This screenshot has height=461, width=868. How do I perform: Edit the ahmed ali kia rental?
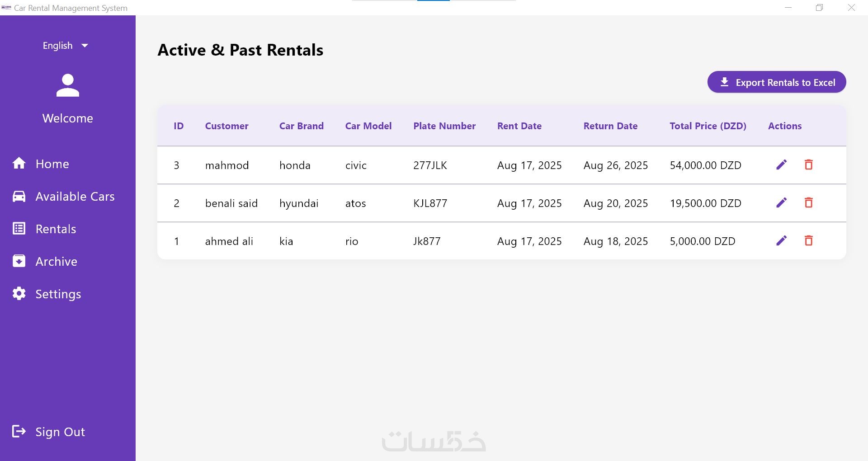[781, 241]
